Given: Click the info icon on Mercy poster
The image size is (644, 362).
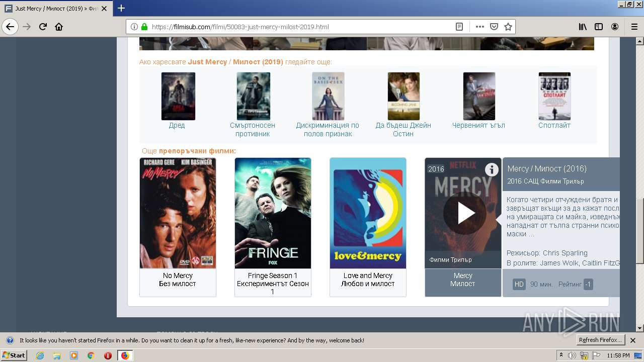Looking at the screenshot, I should pos(492,170).
